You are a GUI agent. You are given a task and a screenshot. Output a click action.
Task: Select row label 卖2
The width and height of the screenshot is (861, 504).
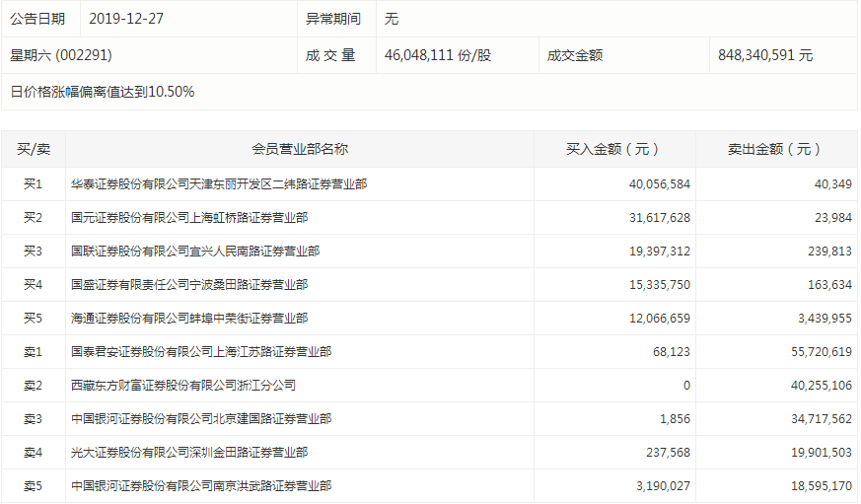click(x=33, y=385)
